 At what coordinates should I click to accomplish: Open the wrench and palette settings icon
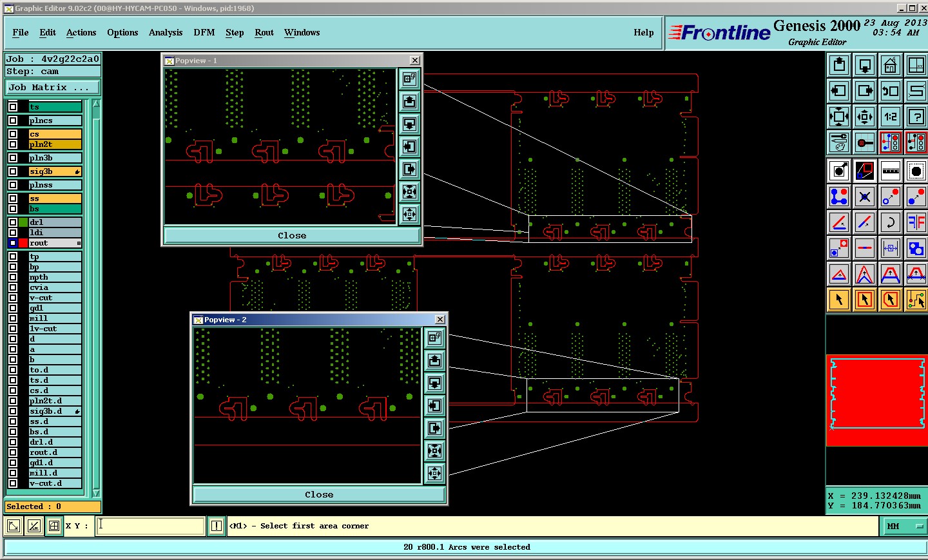839,142
